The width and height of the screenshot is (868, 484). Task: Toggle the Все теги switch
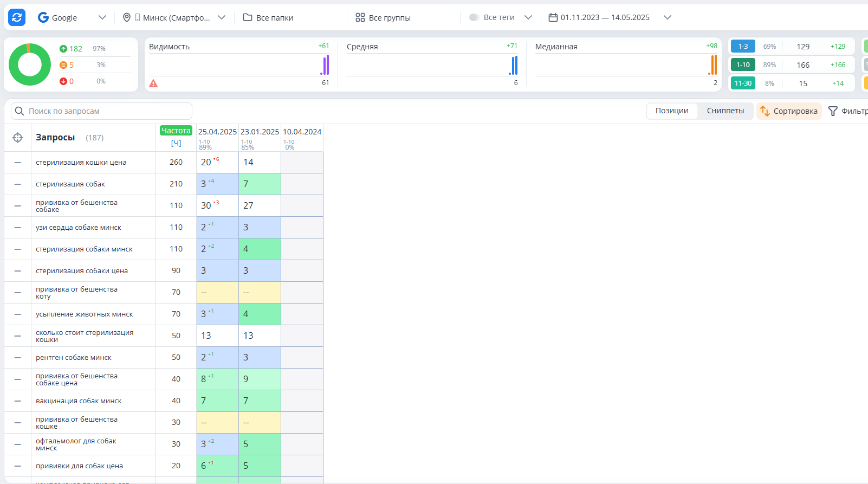pyautogui.click(x=474, y=17)
